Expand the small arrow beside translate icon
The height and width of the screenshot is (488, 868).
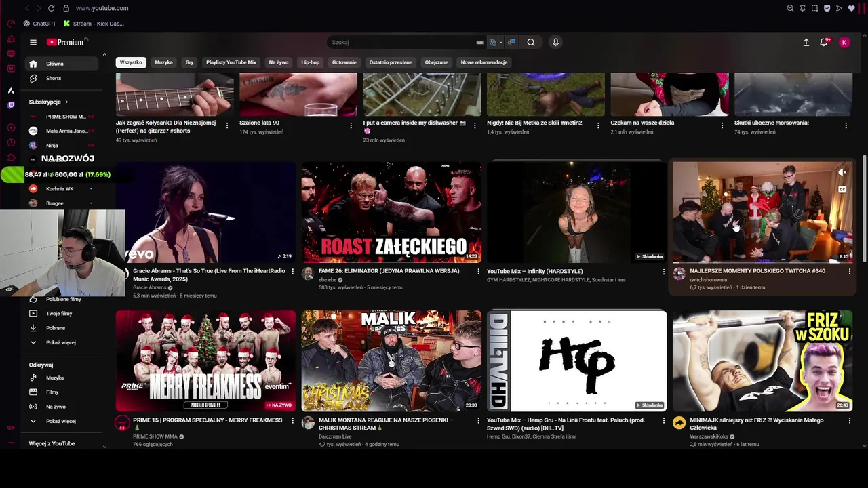[x=500, y=42]
